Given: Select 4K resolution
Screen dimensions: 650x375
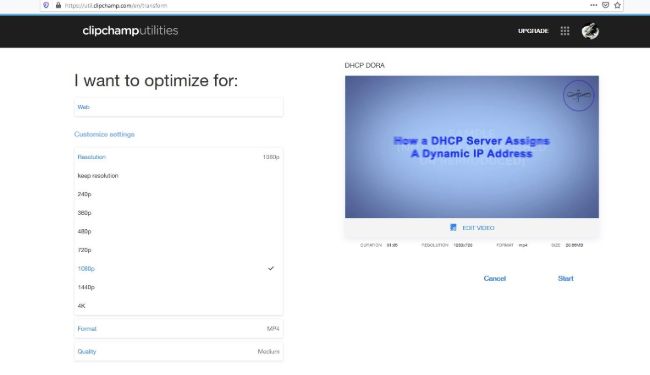Looking at the screenshot, I should (179, 306).
